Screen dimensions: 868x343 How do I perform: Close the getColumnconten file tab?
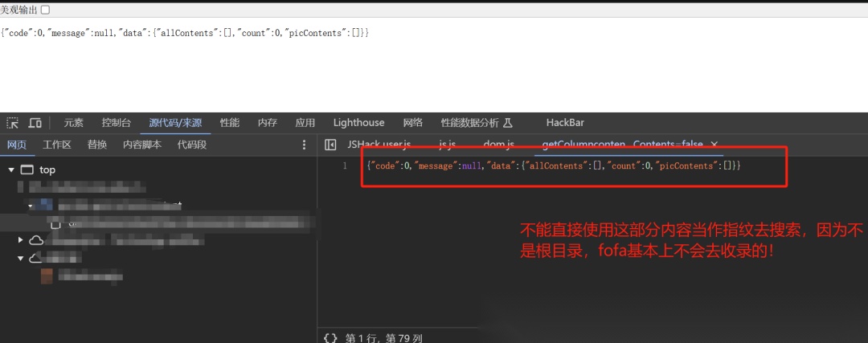(x=714, y=145)
